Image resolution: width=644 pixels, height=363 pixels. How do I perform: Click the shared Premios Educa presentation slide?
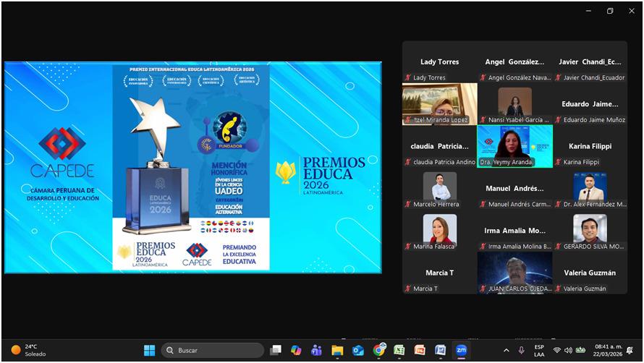coord(192,167)
